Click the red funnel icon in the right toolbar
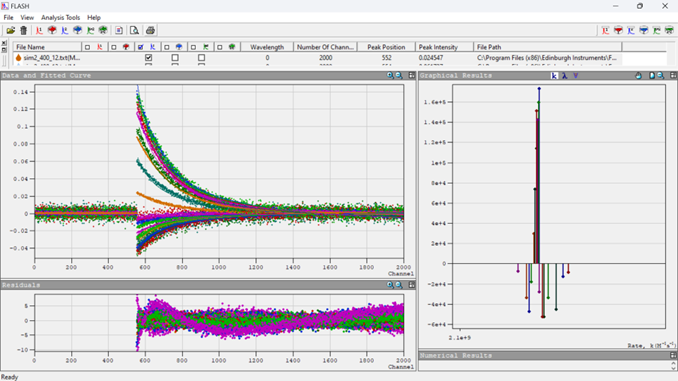The width and height of the screenshot is (678, 381). point(618,30)
